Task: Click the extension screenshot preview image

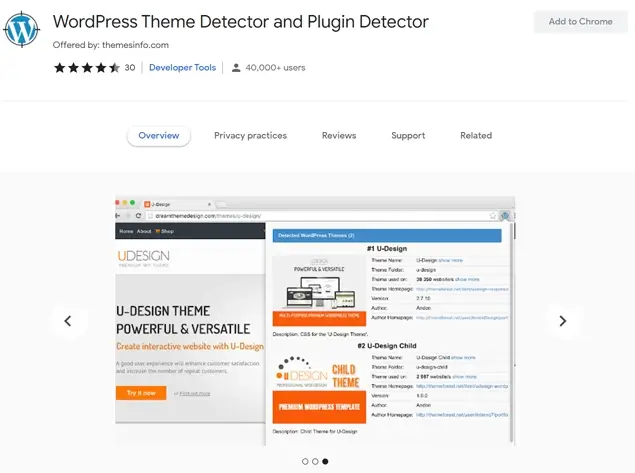Action: coord(315,321)
